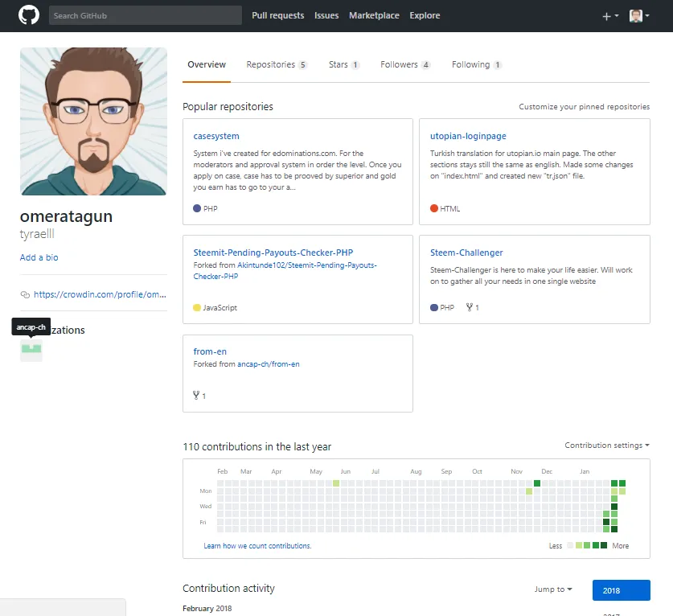Switch to the Followers tab
Viewport: 673px width, 616px height.
(x=404, y=65)
